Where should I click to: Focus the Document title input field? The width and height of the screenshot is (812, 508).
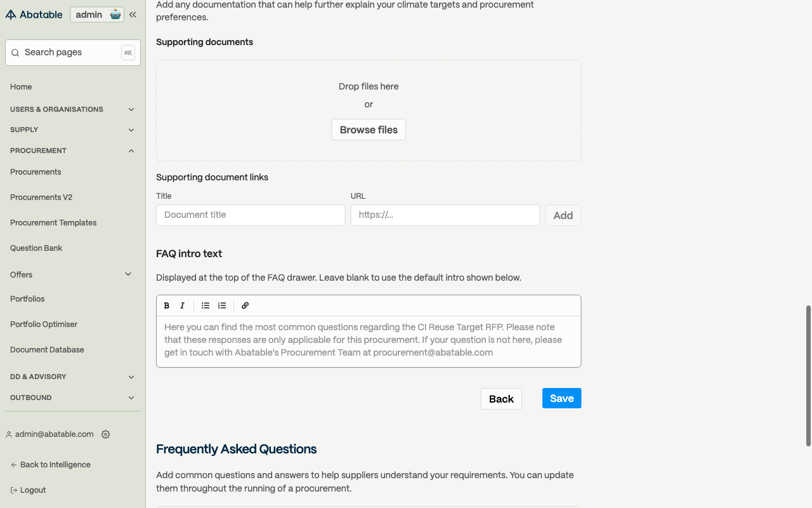(x=251, y=215)
